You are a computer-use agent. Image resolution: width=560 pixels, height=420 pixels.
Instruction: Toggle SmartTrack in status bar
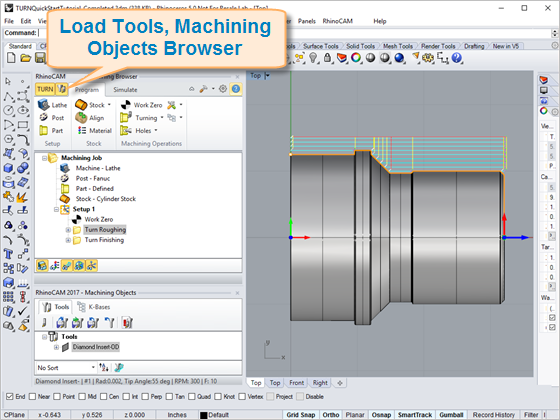415,415
